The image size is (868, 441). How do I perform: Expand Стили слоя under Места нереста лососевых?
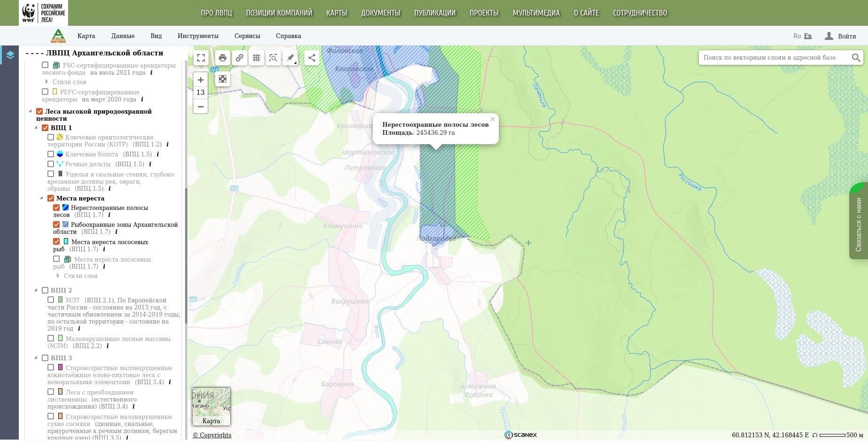tap(58, 276)
